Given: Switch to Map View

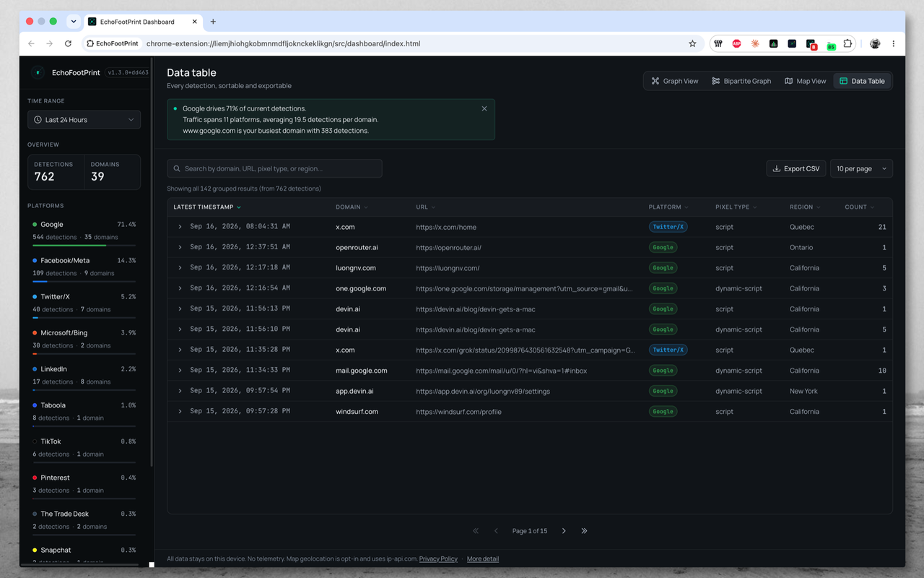Looking at the screenshot, I should [805, 81].
